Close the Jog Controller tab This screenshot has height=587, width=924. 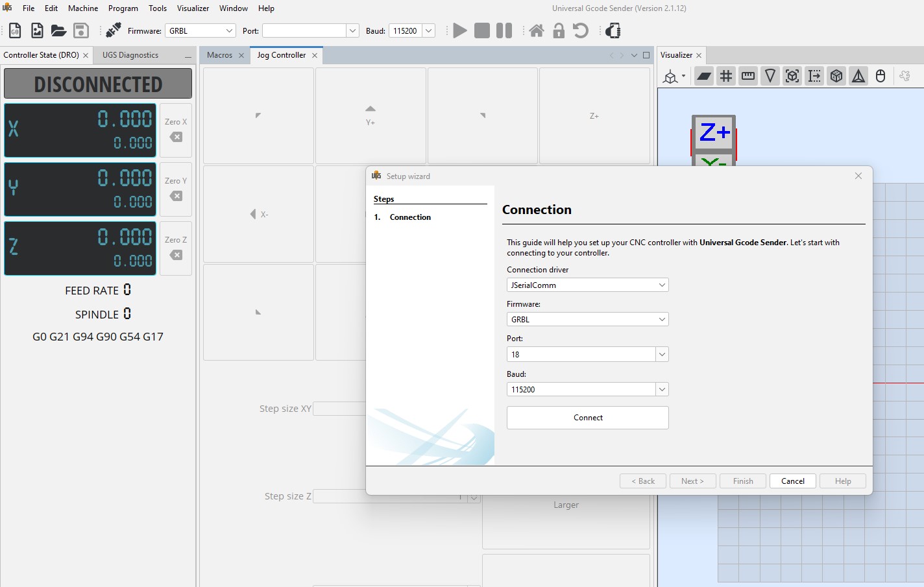tap(315, 56)
